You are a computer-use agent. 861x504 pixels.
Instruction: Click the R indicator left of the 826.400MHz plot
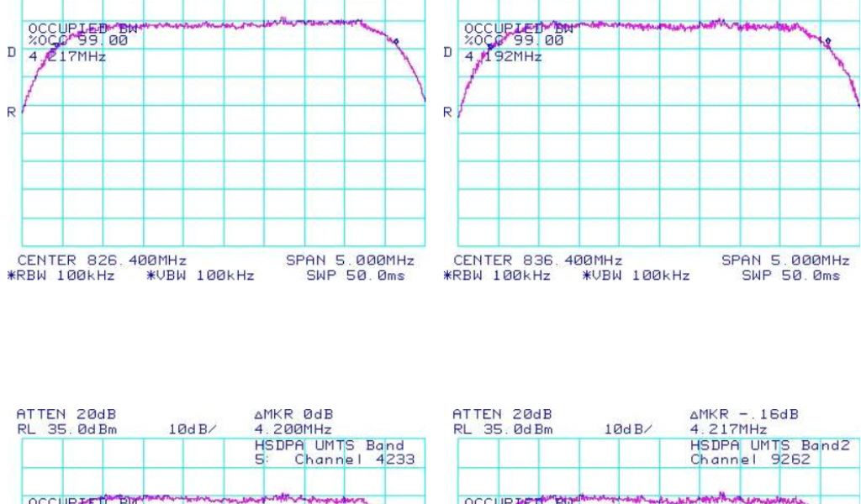[x=11, y=112]
